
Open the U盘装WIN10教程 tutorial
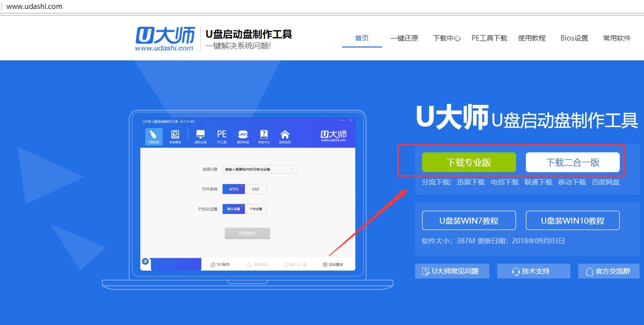[x=573, y=221]
